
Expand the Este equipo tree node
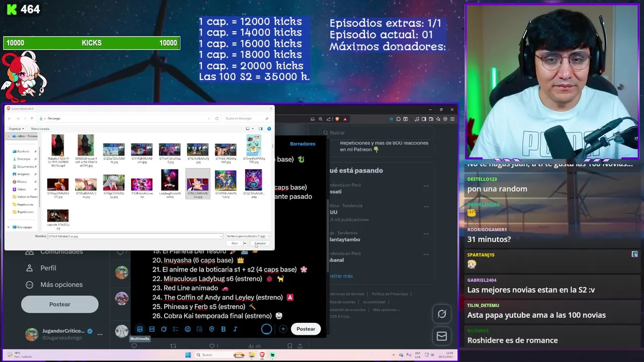(9, 227)
